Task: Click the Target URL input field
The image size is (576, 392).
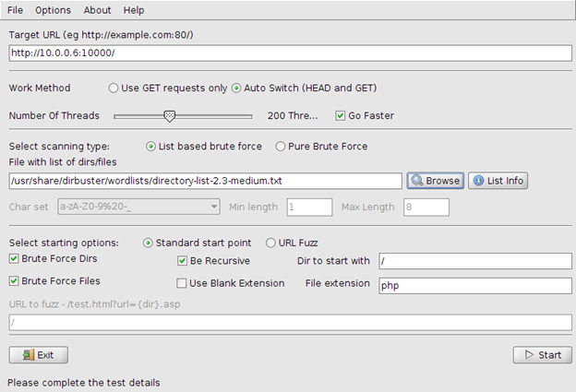Action: tap(290, 53)
